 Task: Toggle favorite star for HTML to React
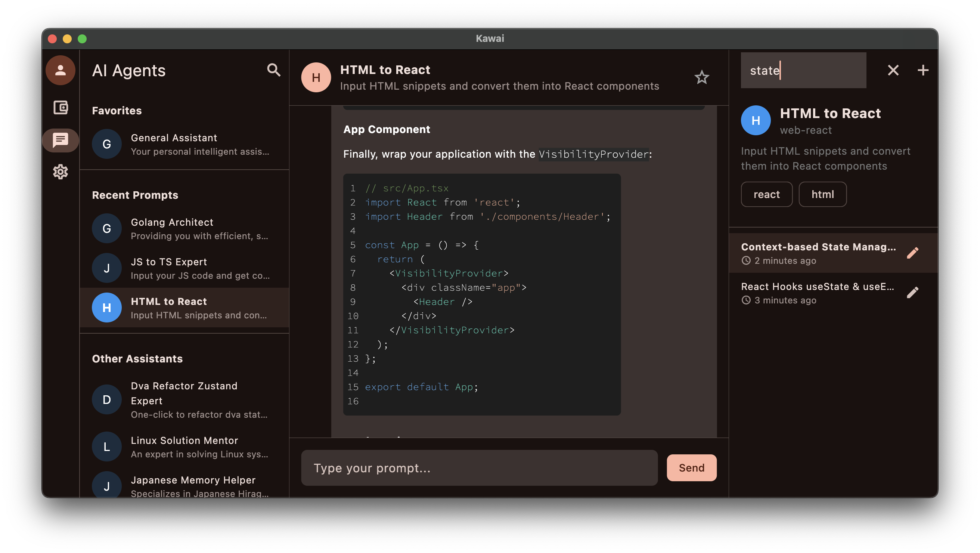click(701, 78)
